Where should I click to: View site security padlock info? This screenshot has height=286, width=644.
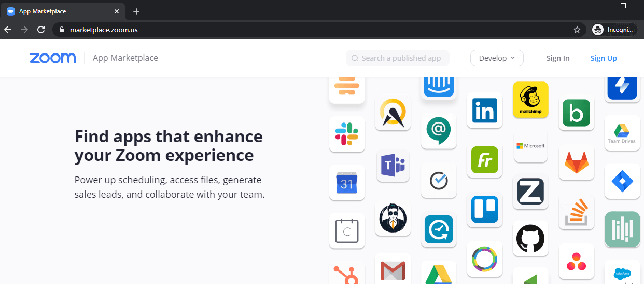[62, 30]
